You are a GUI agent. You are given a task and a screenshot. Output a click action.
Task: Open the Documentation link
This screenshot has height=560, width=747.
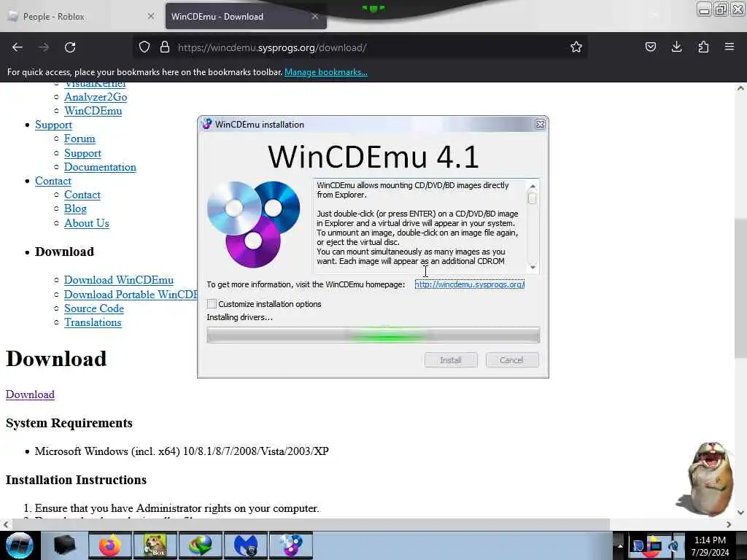pos(100,167)
